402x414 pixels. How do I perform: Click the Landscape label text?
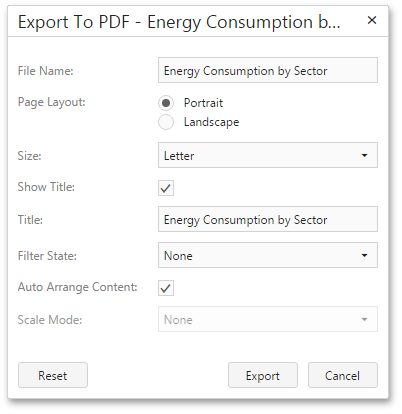pyautogui.click(x=211, y=122)
